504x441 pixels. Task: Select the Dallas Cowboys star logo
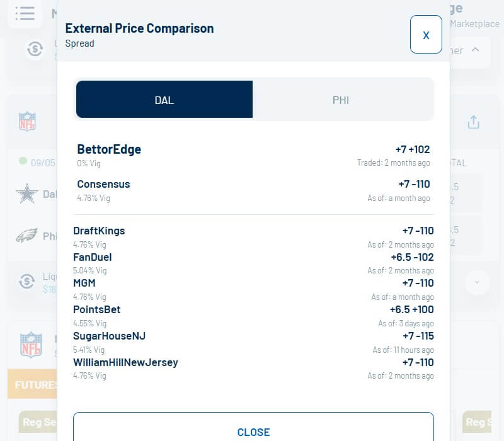tap(27, 194)
